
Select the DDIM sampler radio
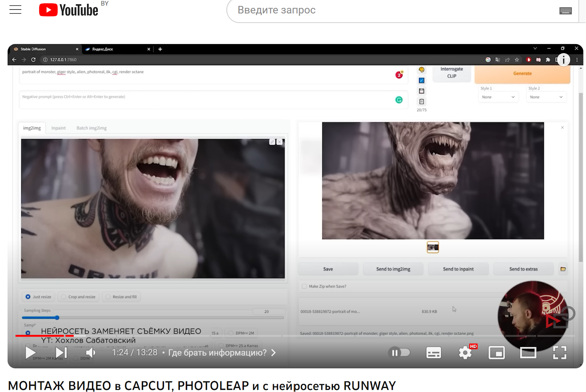click(x=81, y=358)
